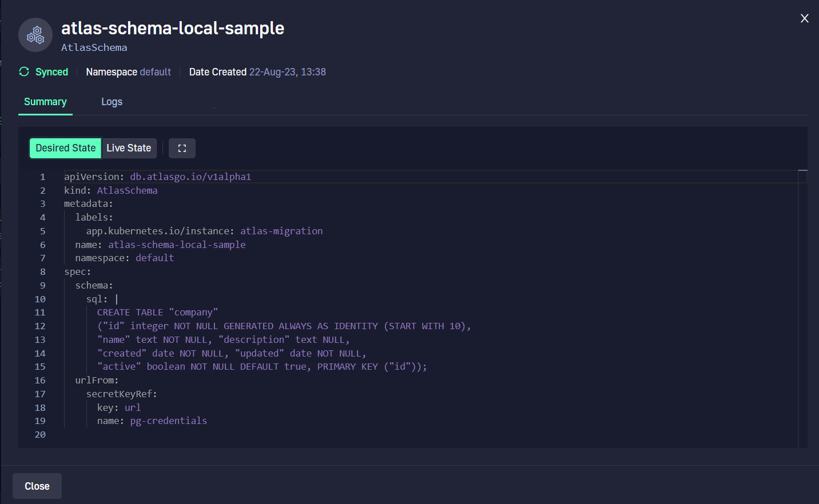Close the dialog with the X icon

pyautogui.click(x=804, y=18)
